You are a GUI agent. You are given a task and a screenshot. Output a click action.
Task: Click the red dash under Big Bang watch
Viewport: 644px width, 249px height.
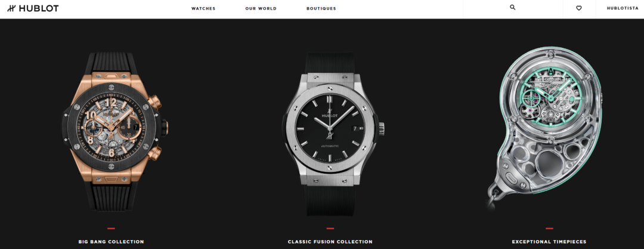coord(111,229)
